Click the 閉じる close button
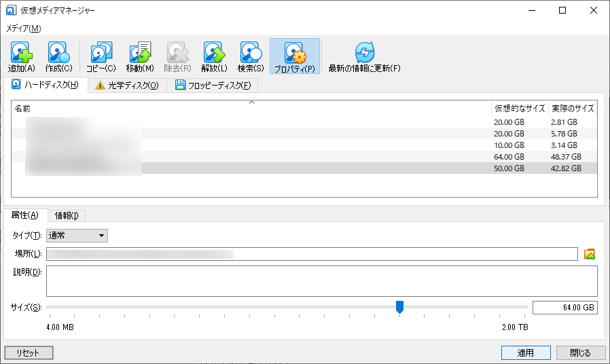This screenshot has width=610, height=364. [580, 353]
